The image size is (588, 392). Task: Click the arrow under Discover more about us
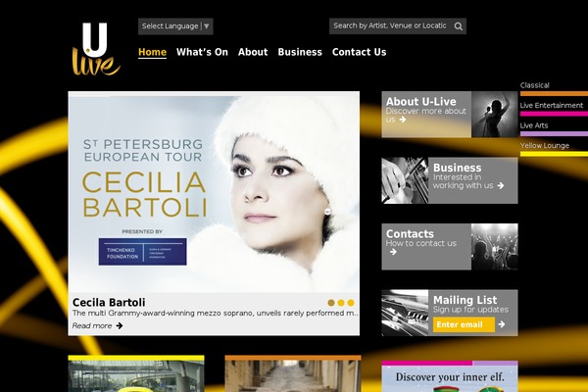pos(403,120)
